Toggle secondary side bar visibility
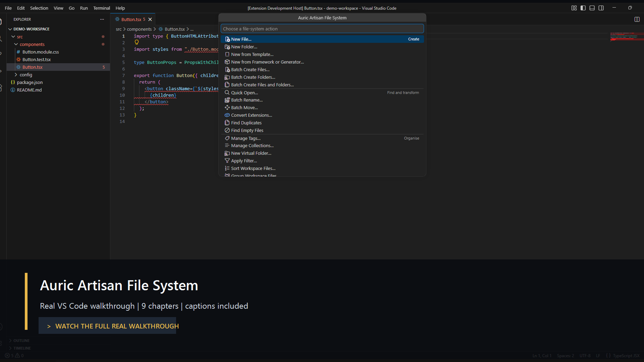 coord(601,8)
